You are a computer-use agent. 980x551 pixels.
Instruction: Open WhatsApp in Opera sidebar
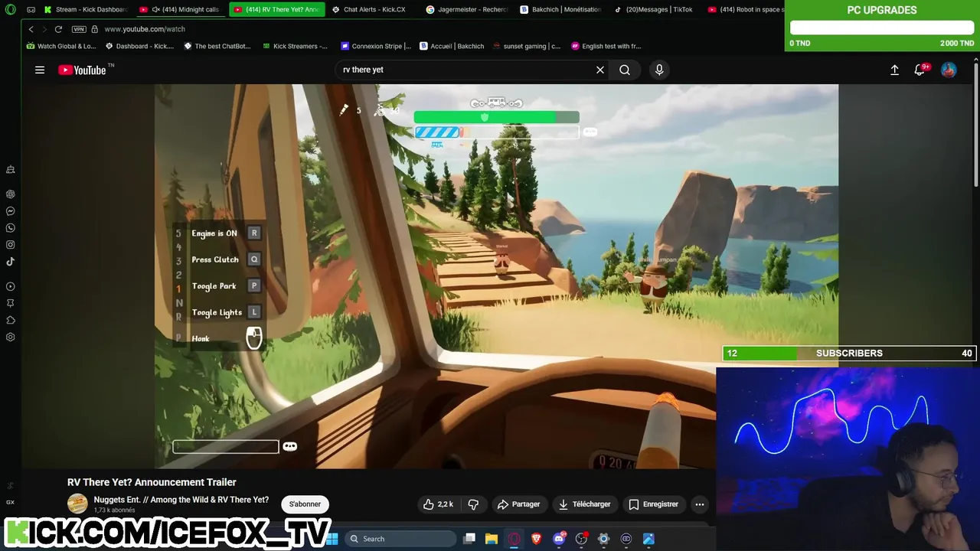[x=10, y=228]
